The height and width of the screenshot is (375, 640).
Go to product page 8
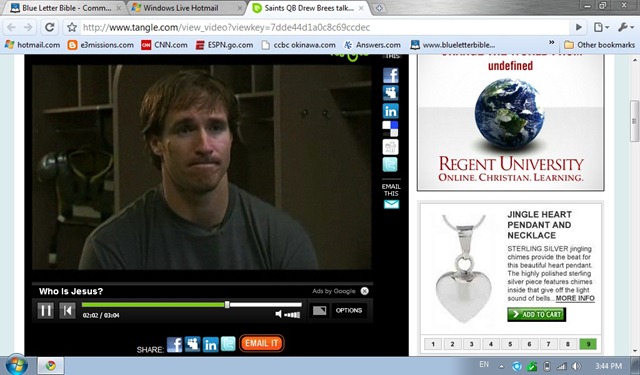pyautogui.click(x=568, y=344)
